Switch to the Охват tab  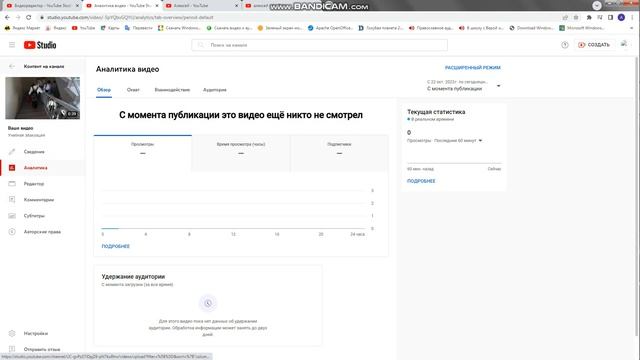133,90
